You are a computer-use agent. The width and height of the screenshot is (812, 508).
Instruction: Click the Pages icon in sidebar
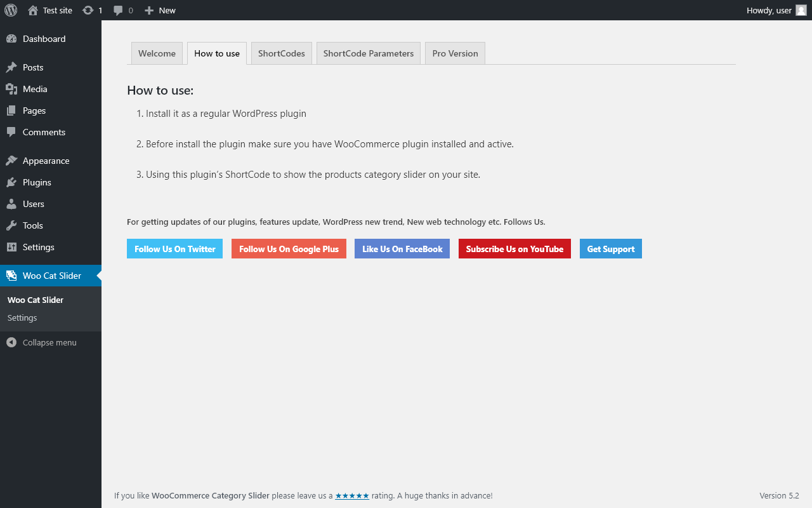pos(11,110)
